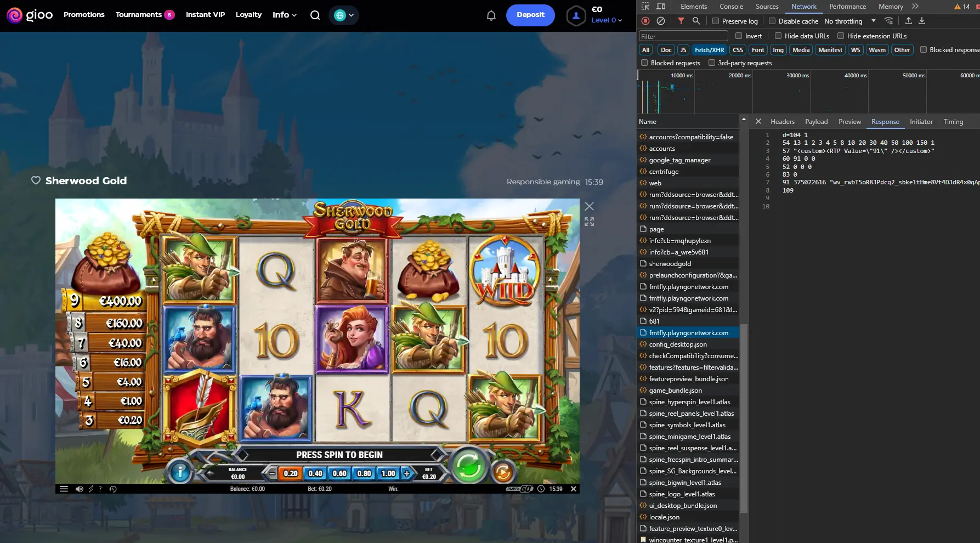Open the Headers tab
Screen dimensions: 980x543
coord(783,122)
